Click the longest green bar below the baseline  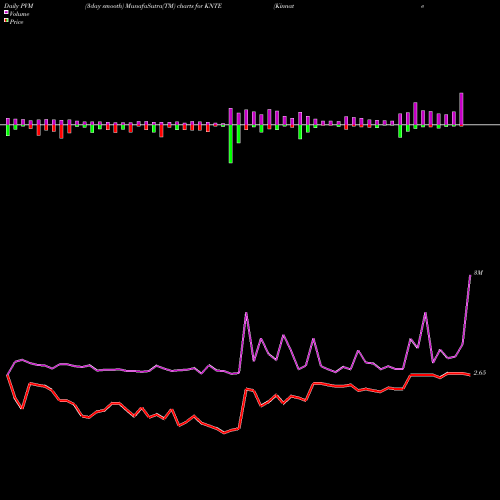231,144
